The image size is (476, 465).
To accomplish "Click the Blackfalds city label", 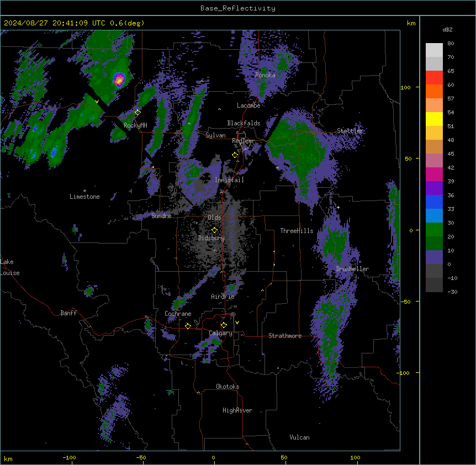I will point(244,123).
